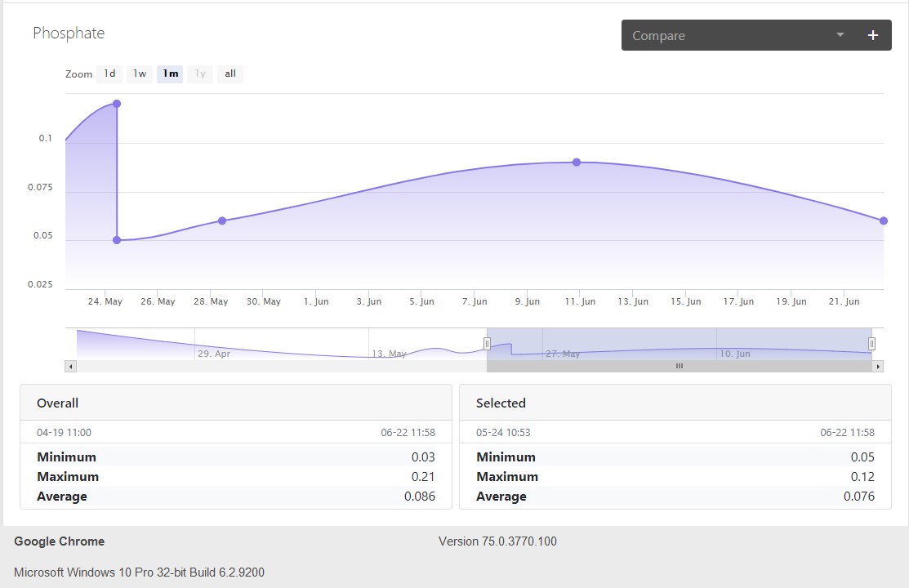Viewport: 909px width, 588px height.
Task: Show all data with the all button
Action: pyautogui.click(x=230, y=73)
